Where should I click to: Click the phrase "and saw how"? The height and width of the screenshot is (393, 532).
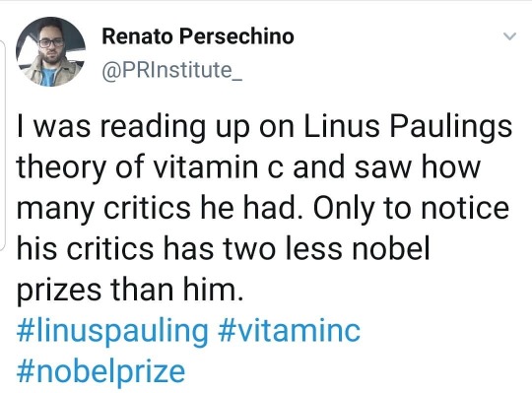(387, 167)
